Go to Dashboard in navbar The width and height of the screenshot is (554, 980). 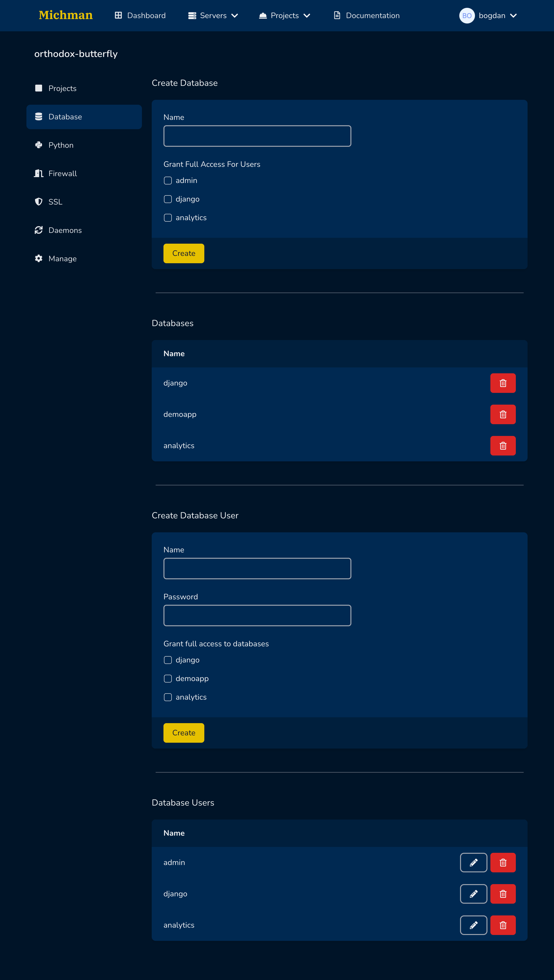click(x=140, y=16)
